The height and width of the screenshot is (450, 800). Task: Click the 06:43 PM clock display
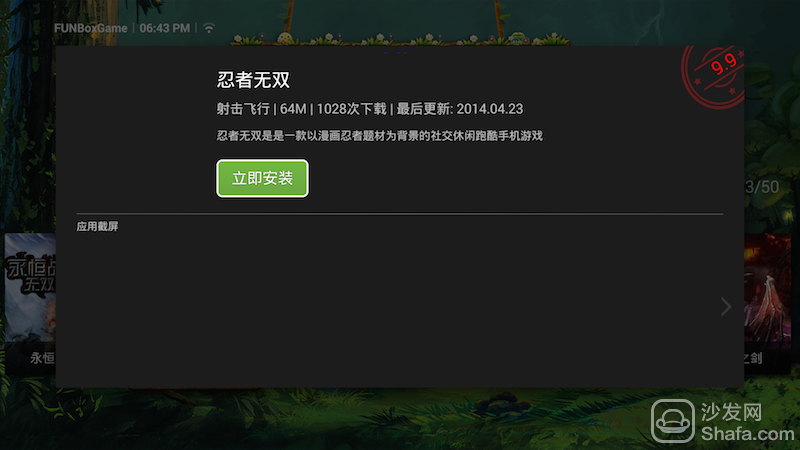(165, 29)
